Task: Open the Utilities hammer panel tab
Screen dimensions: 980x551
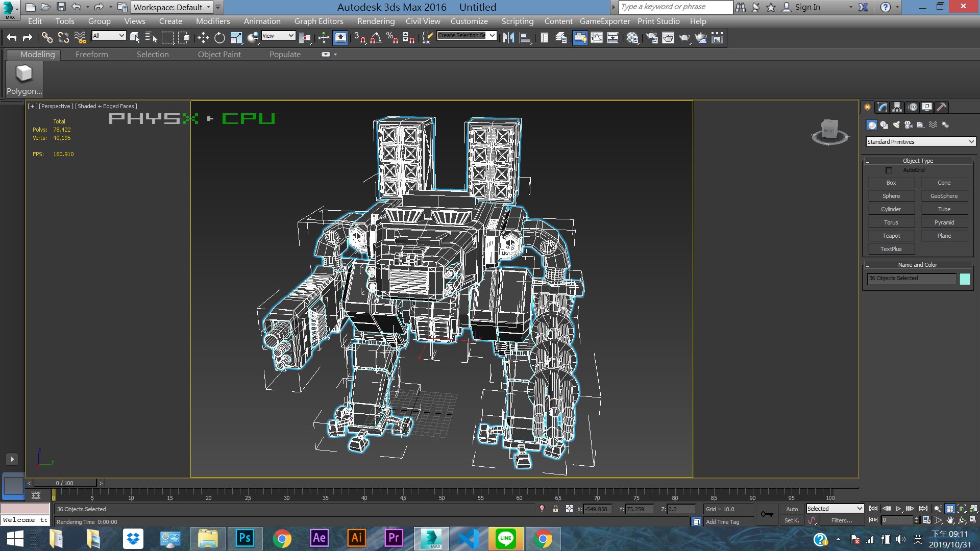Action: (x=942, y=107)
